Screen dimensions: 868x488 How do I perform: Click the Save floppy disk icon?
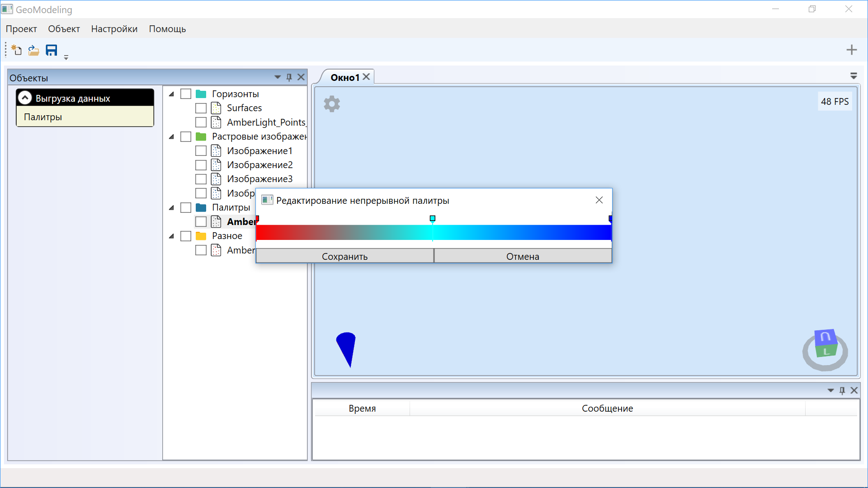point(52,50)
